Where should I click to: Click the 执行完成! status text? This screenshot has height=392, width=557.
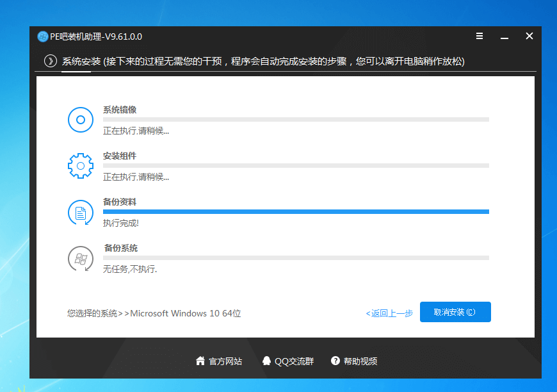click(121, 223)
